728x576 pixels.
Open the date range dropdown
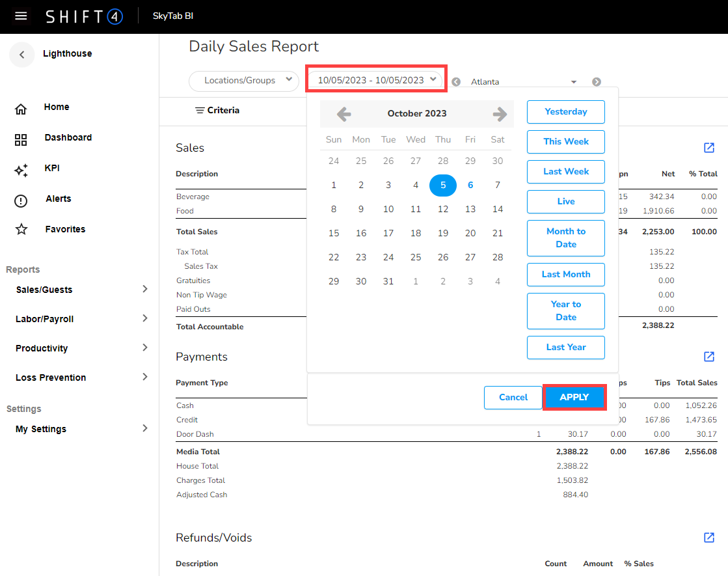[x=376, y=80]
